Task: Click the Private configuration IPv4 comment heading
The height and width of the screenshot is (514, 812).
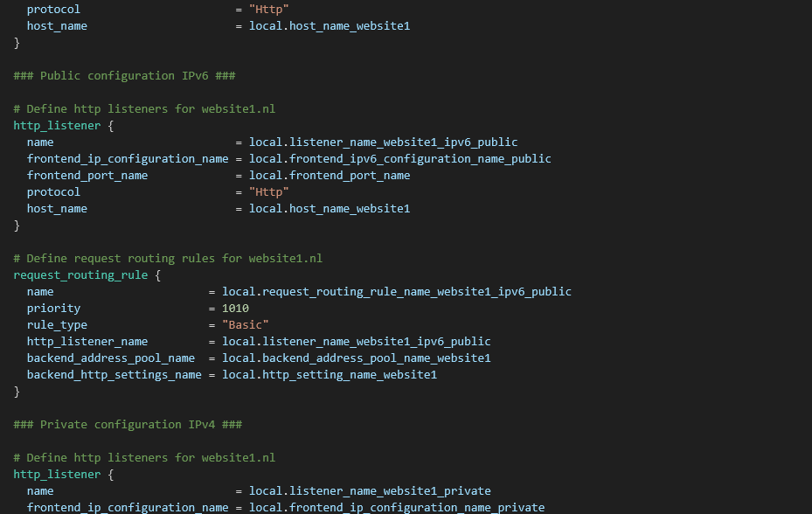Action: point(128,425)
